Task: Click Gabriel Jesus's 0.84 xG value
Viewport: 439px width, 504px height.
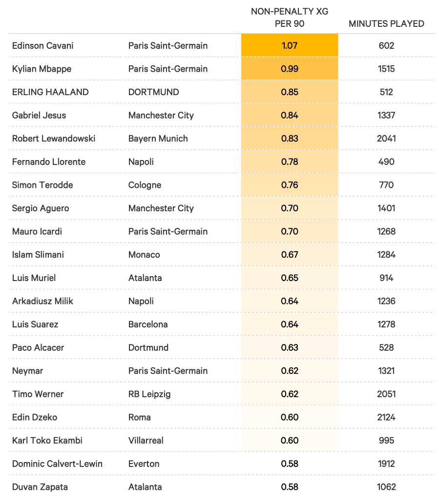Action: coord(290,115)
